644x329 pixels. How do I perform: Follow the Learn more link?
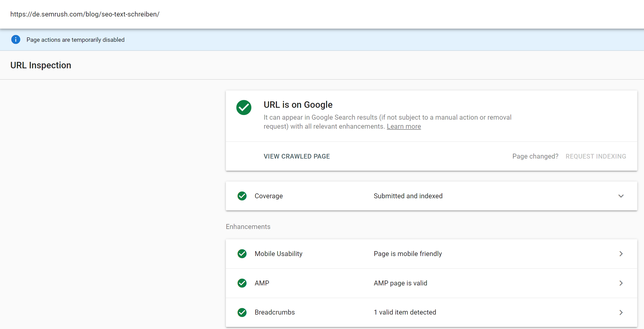coord(404,126)
